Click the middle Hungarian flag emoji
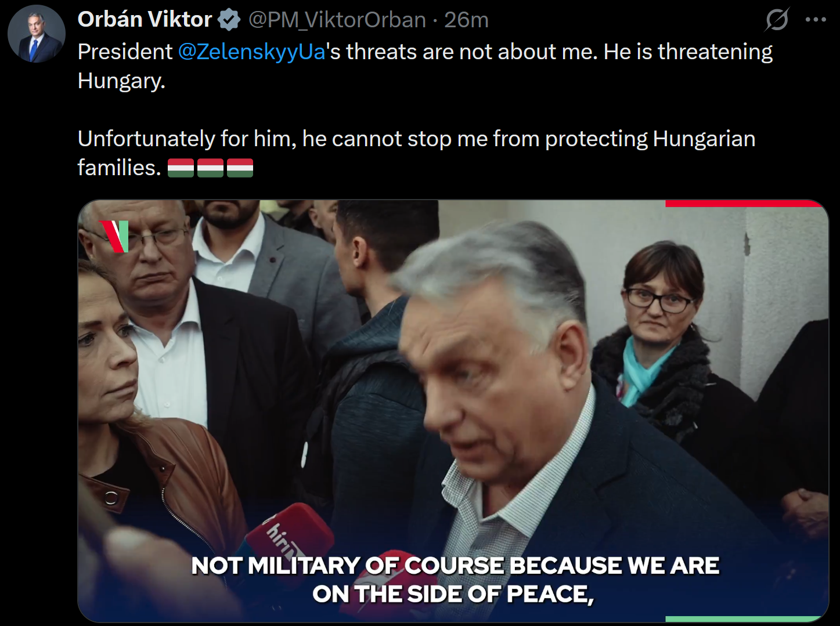 tap(210, 168)
